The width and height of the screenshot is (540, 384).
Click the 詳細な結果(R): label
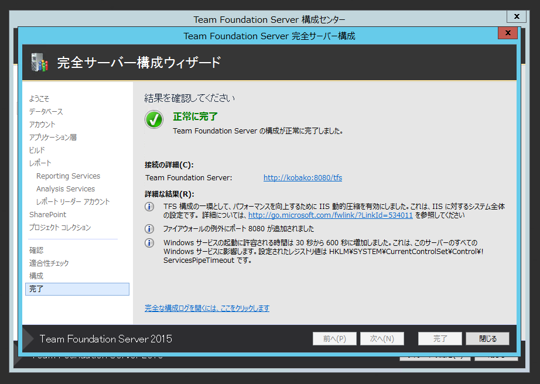point(169,194)
